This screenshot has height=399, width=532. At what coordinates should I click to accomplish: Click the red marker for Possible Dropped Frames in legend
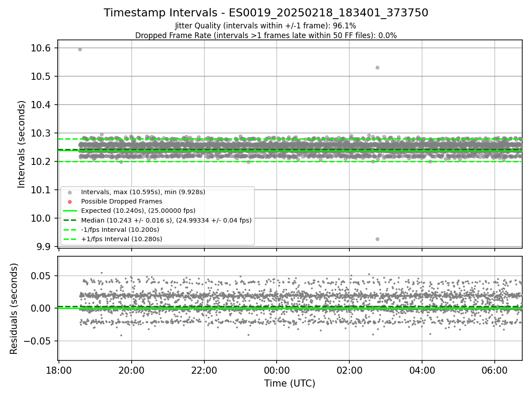[70, 202]
